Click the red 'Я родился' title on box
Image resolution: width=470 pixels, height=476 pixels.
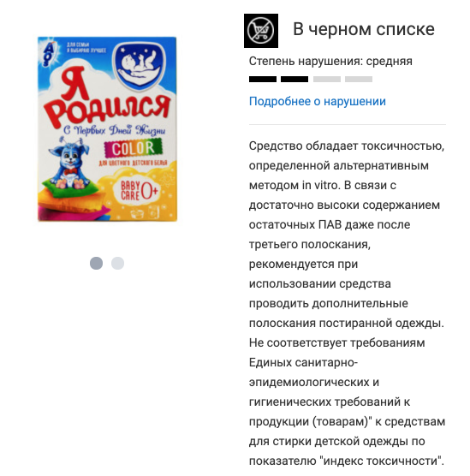106,96
